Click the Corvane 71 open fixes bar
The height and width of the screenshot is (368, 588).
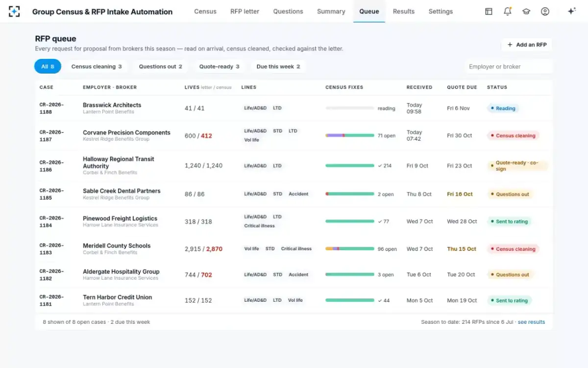(x=350, y=135)
